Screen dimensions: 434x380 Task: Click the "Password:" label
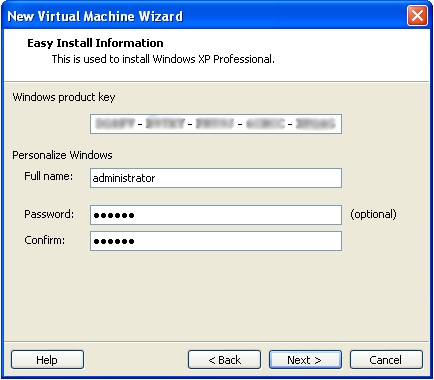coord(49,214)
